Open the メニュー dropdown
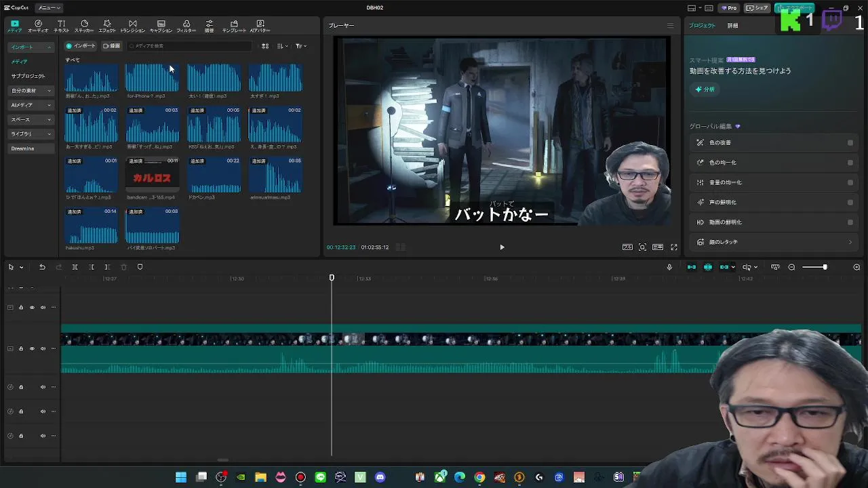 (x=49, y=7)
